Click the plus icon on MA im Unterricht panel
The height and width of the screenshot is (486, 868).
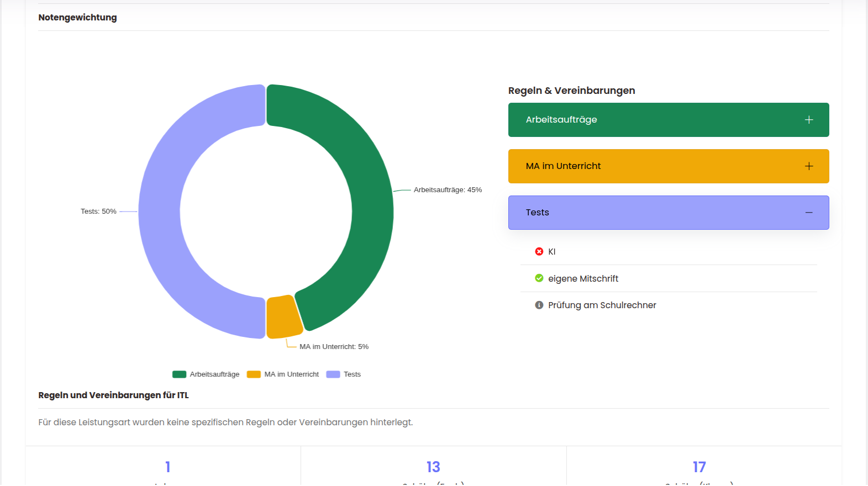(x=809, y=166)
